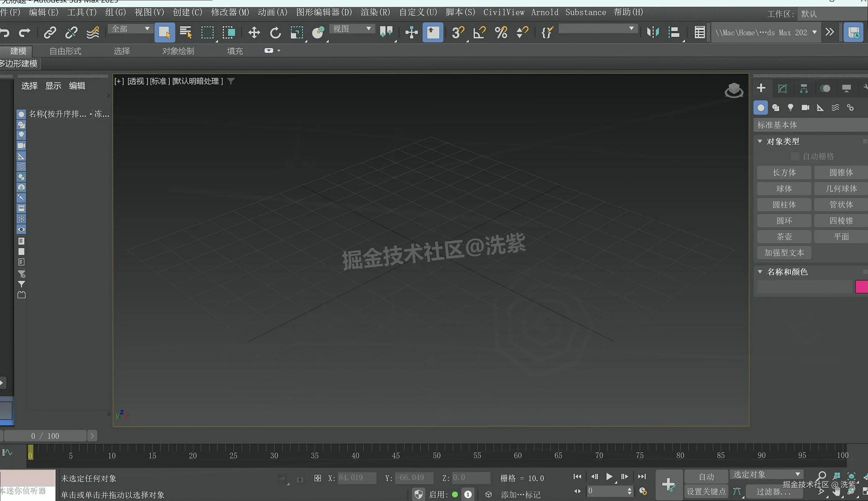This screenshot has width=868, height=501.
Task: Activate the Rotate tool on the main toolbar
Action: pos(275,32)
